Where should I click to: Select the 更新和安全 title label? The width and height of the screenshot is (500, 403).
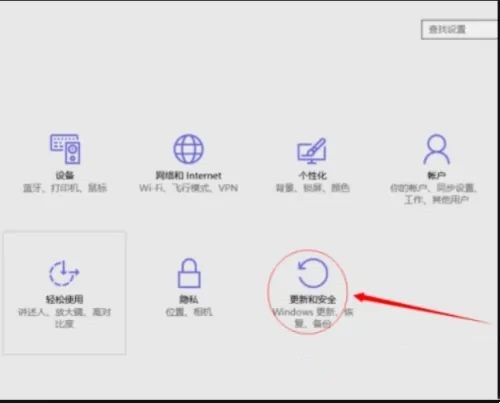point(312,299)
